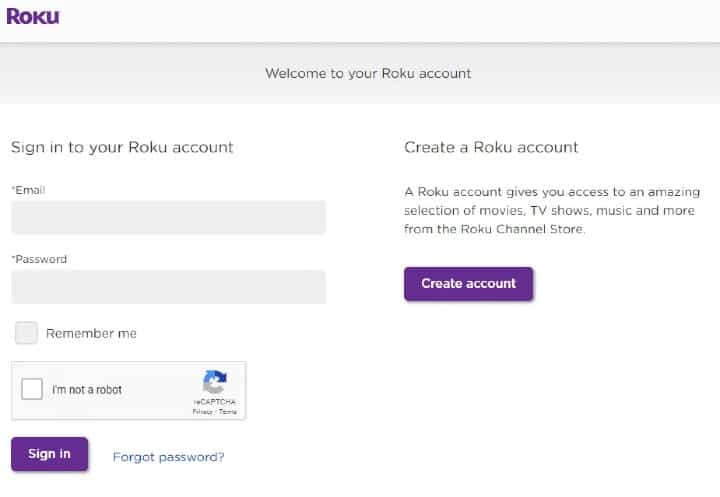Open the reCAPTCHA Terms link
The image size is (720, 497).
pyautogui.click(x=228, y=412)
